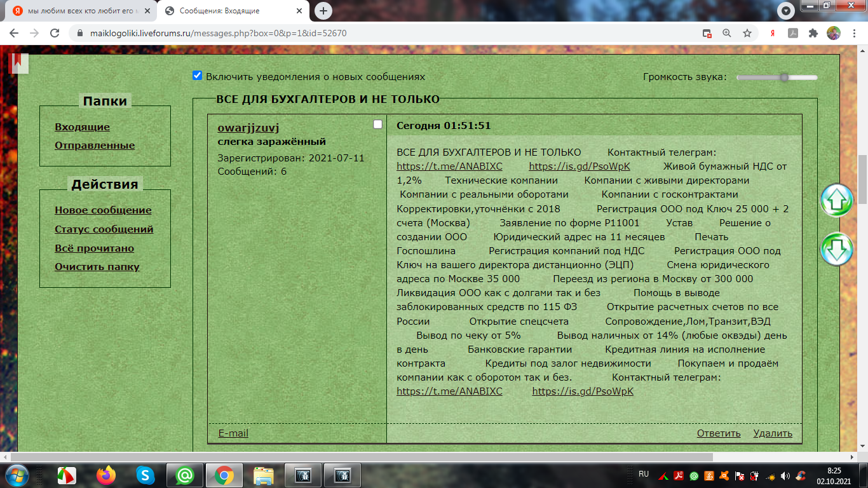Click 'Сообщений: 6' text
This screenshot has height=488, width=868.
point(252,172)
